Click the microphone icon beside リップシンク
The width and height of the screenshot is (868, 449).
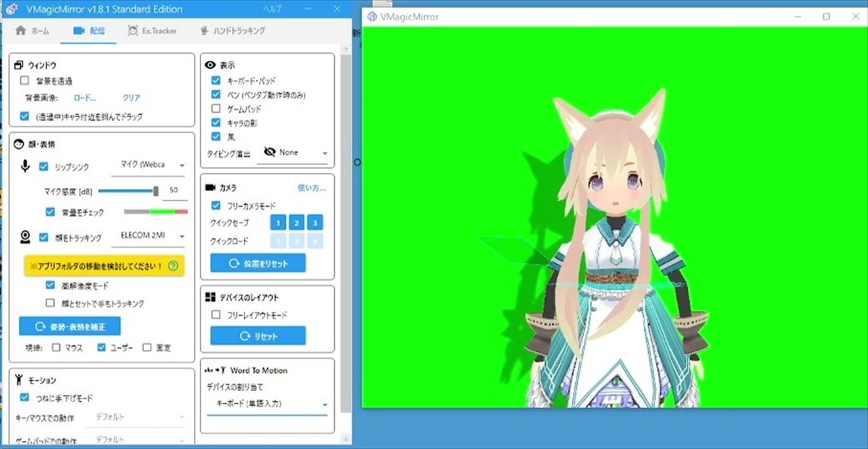[25, 166]
